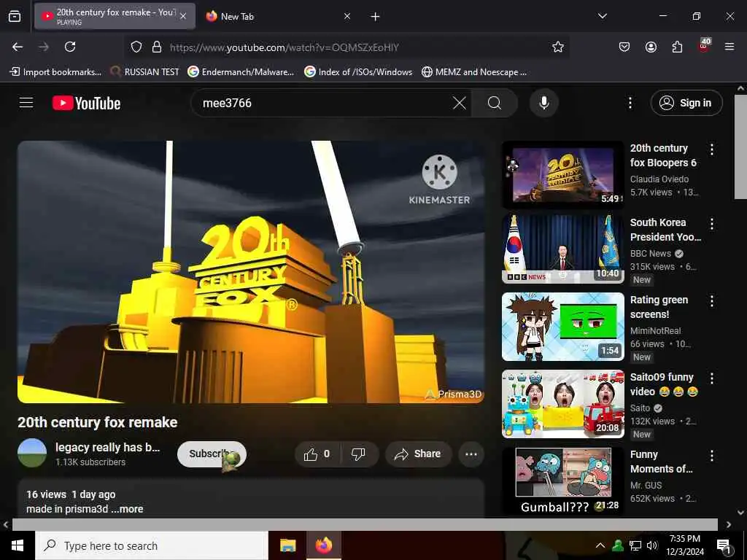747x560 pixels.
Task: Open 20th century fox Bloopers 6 thumbnail
Action: pos(562,175)
